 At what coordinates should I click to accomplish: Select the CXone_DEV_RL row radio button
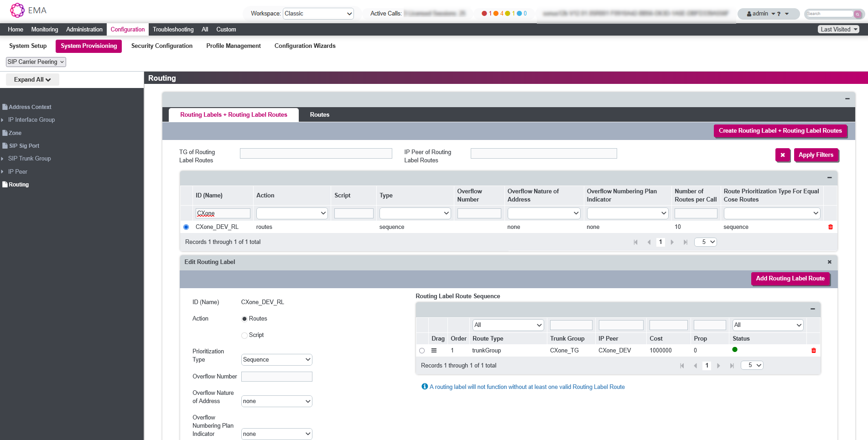click(186, 227)
